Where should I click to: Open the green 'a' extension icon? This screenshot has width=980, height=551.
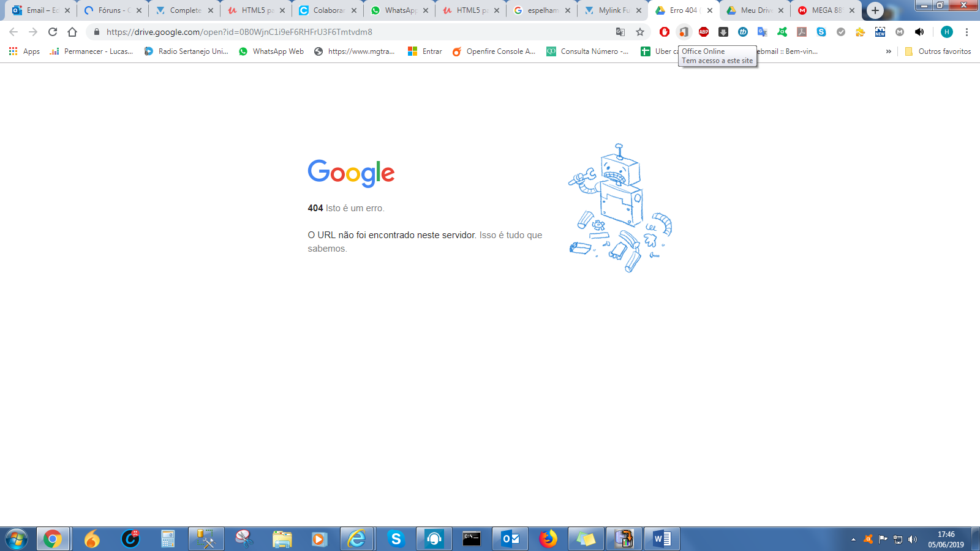(x=782, y=32)
